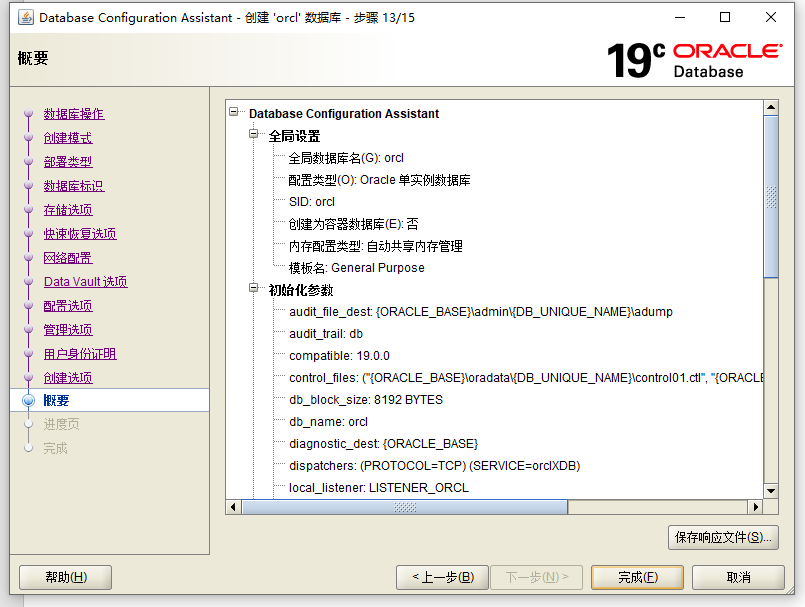Open the 存储选项 step
The image size is (805, 607).
[68, 210]
